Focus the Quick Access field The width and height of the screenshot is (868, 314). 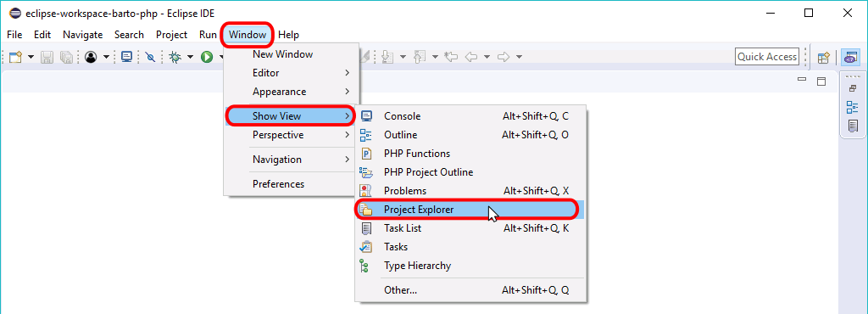(766, 57)
